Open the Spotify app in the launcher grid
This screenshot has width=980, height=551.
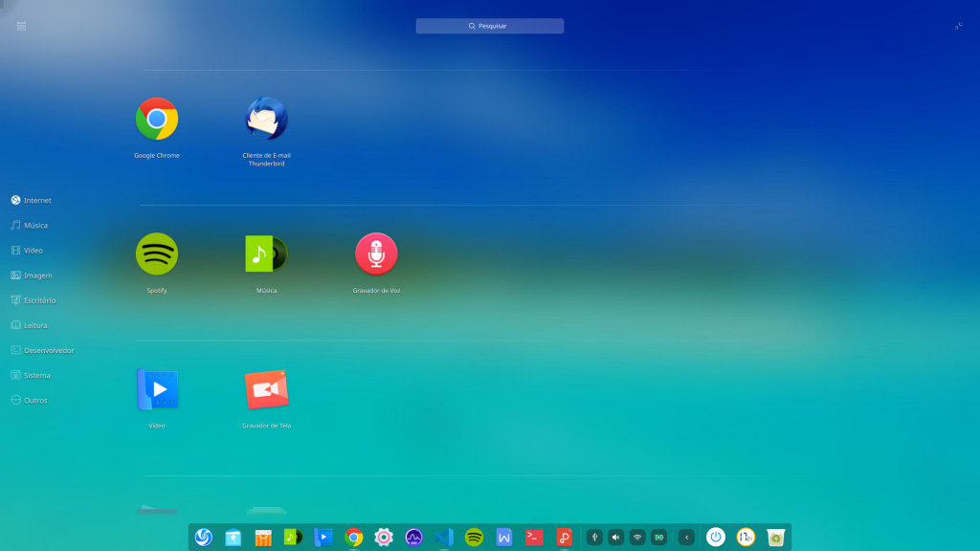coord(157,253)
